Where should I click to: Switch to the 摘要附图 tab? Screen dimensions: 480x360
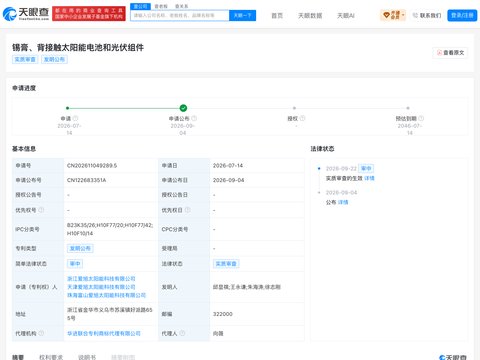(x=123, y=357)
